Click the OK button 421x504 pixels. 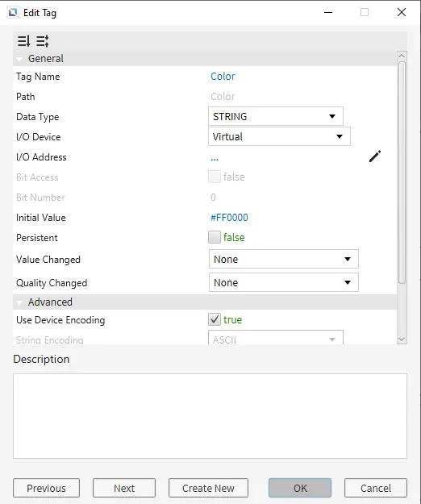coord(300,488)
